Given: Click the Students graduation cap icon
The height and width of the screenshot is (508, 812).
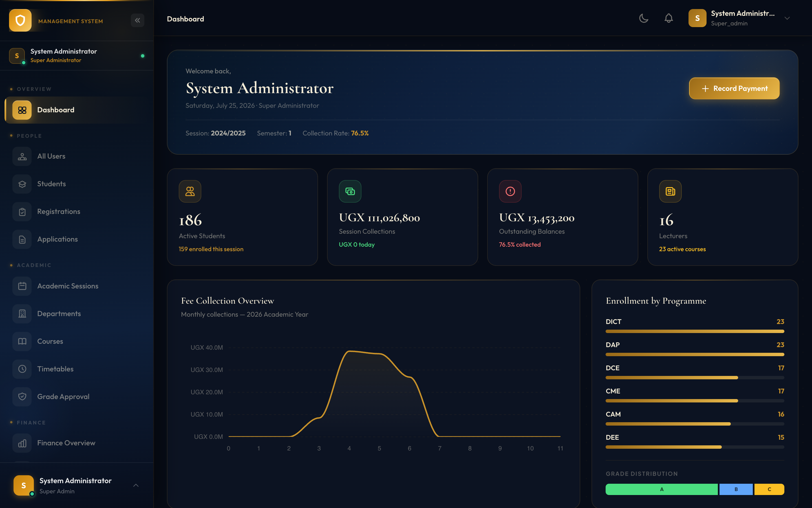Looking at the screenshot, I should [22, 184].
